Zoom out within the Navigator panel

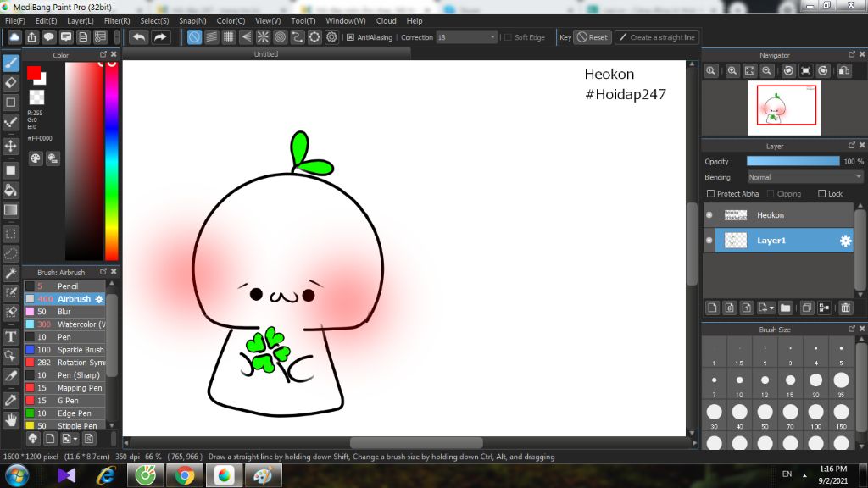click(766, 71)
